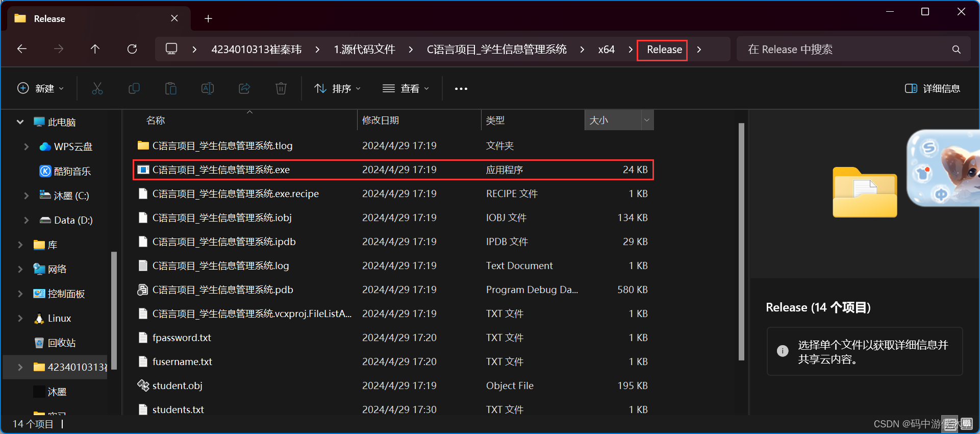980x434 pixels.
Task: Refresh the current folder view
Action: coord(132,49)
